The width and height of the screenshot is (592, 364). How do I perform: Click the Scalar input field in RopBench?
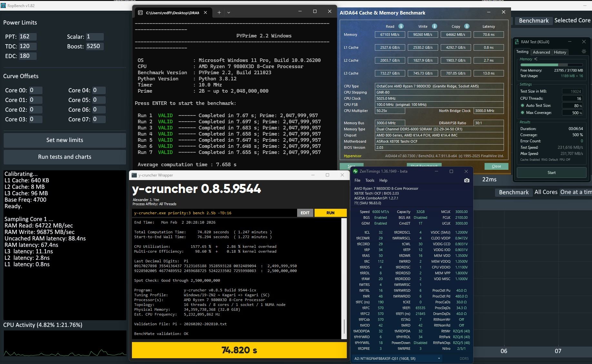[95, 37]
